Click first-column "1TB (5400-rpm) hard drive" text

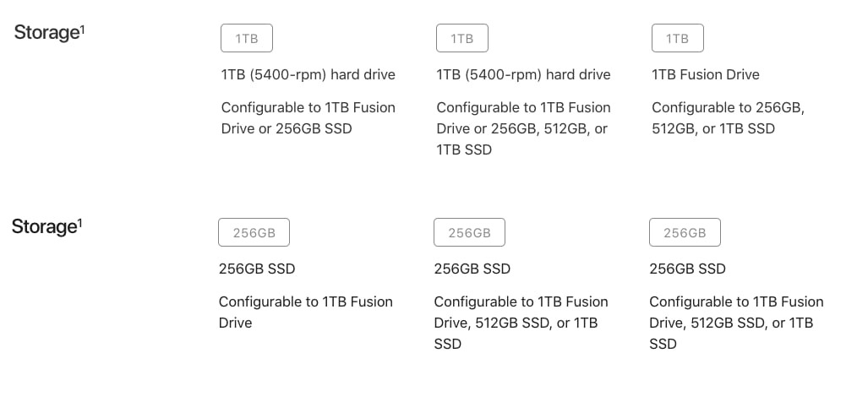click(x=308, y=74)
